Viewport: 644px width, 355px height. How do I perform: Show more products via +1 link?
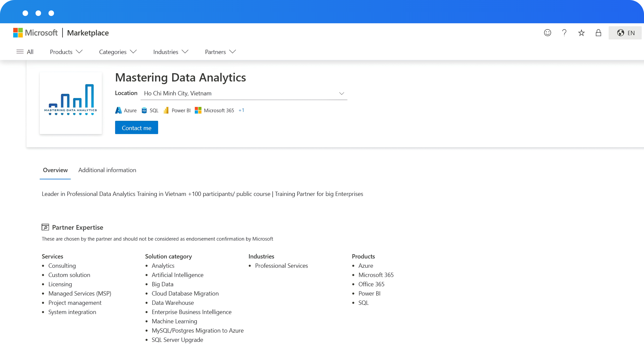pos(241,110)
